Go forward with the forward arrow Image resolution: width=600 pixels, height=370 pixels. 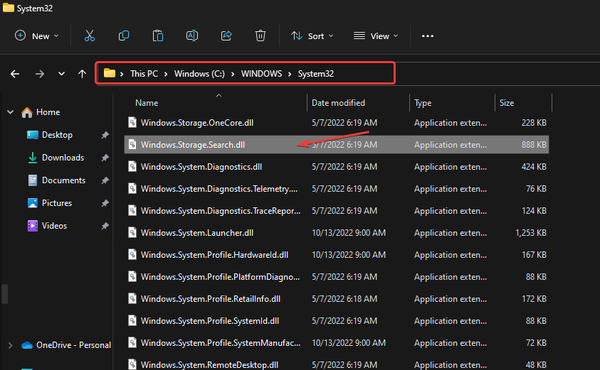(x=39, y=73)
